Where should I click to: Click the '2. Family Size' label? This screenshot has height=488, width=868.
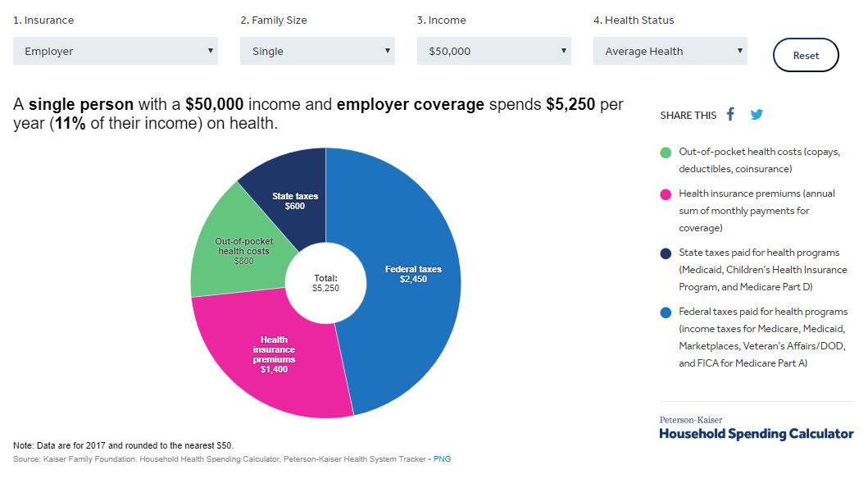click(274, 20)
